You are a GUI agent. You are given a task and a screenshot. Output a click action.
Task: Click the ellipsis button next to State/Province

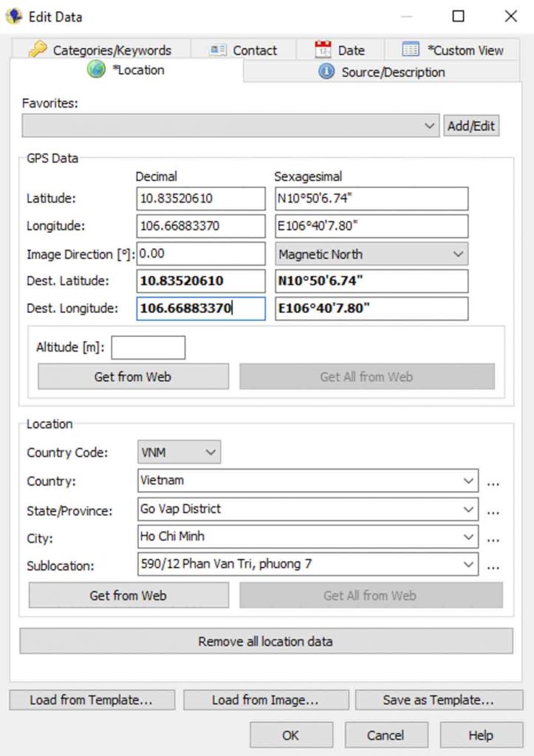pyautogui.click(x=493, y=512)
